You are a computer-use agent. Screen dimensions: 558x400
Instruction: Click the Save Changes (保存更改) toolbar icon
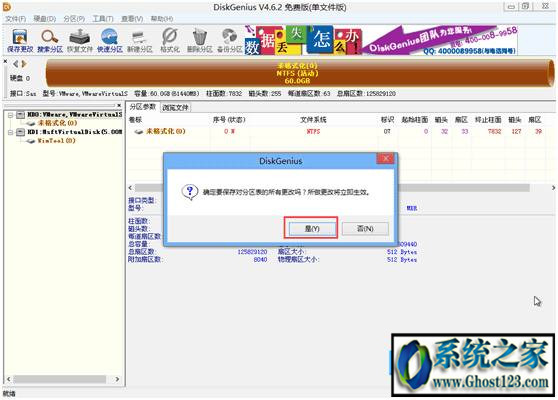pos(20,41)
